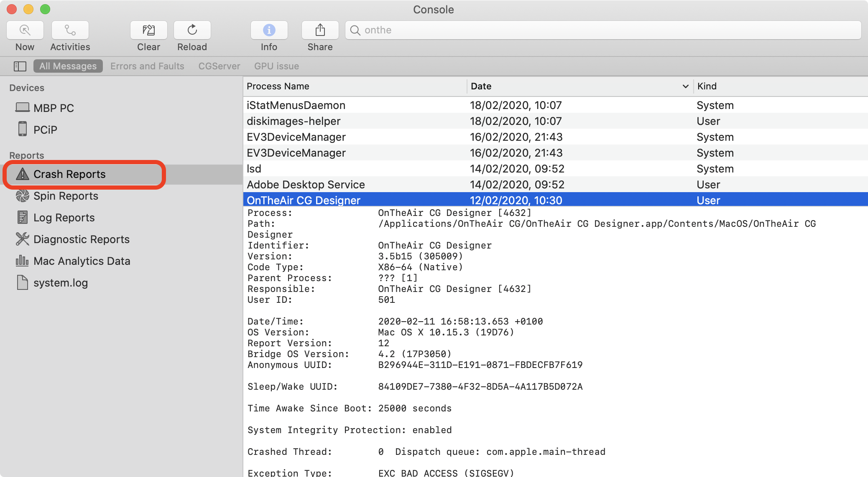The height and width of the screenshot is (477, 868).
Task: Click the search field containing 'onthe'
Action: point(603,30)
